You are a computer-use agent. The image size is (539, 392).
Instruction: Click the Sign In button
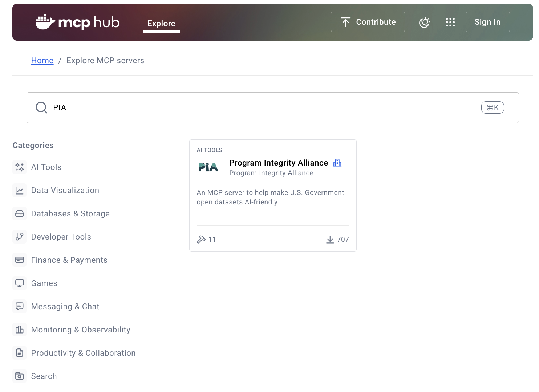[487, 22]
